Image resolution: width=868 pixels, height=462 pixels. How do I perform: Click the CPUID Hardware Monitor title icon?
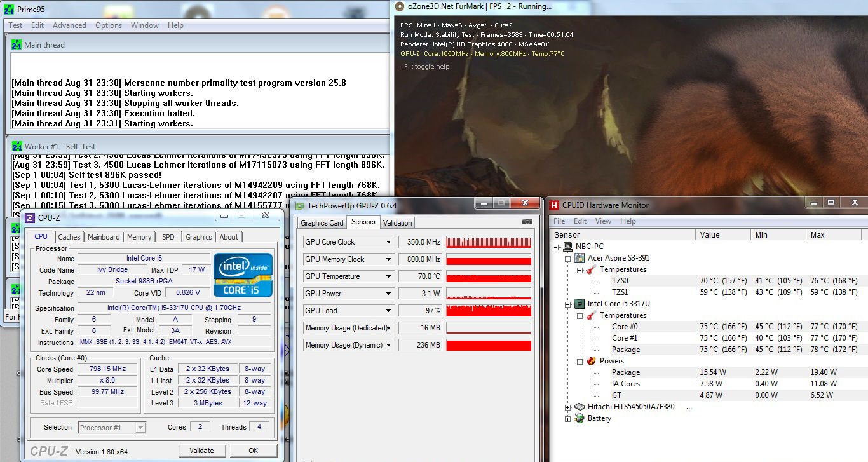click(x=554, y=205)
